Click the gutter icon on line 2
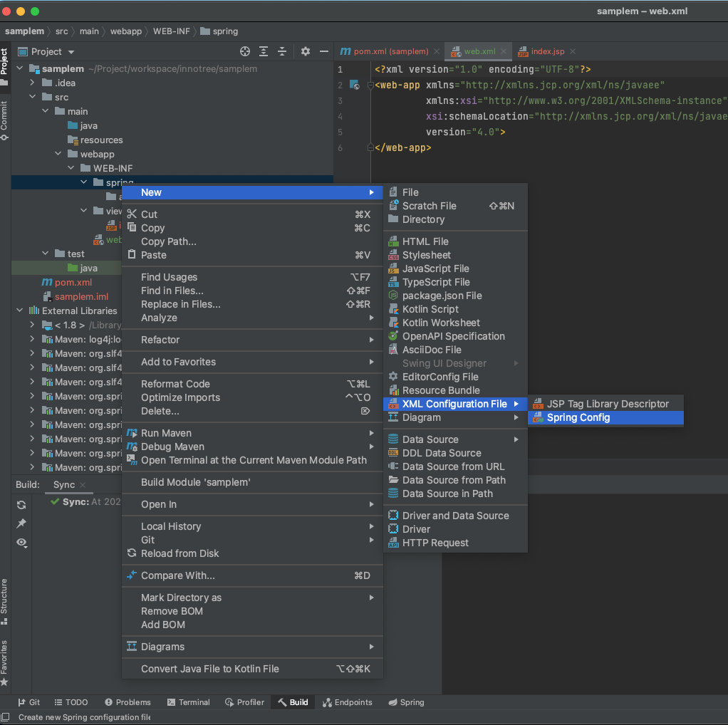The image size is (728, 725). 354,85
